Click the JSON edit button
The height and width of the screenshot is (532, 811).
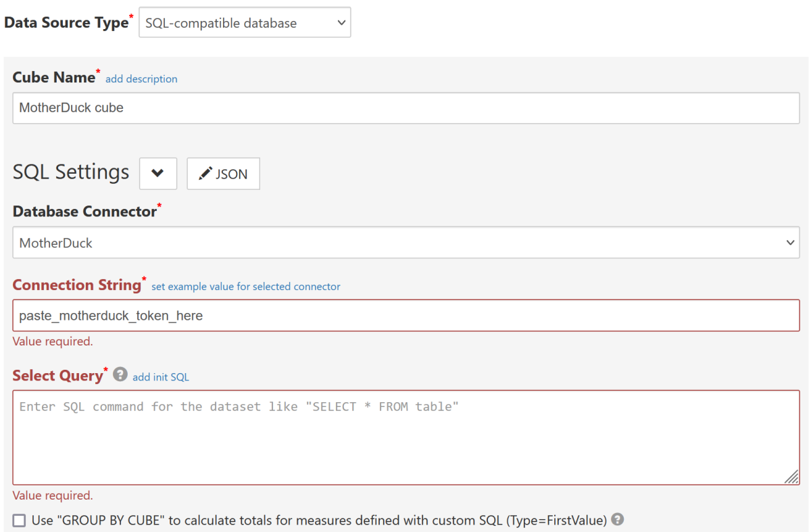[x=223, y=173]
